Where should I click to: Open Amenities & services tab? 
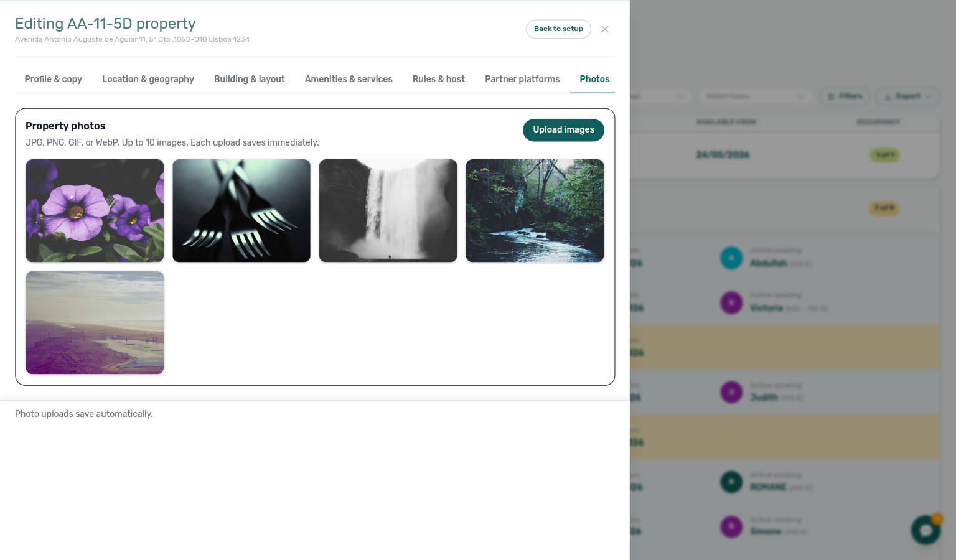[349, 79]
